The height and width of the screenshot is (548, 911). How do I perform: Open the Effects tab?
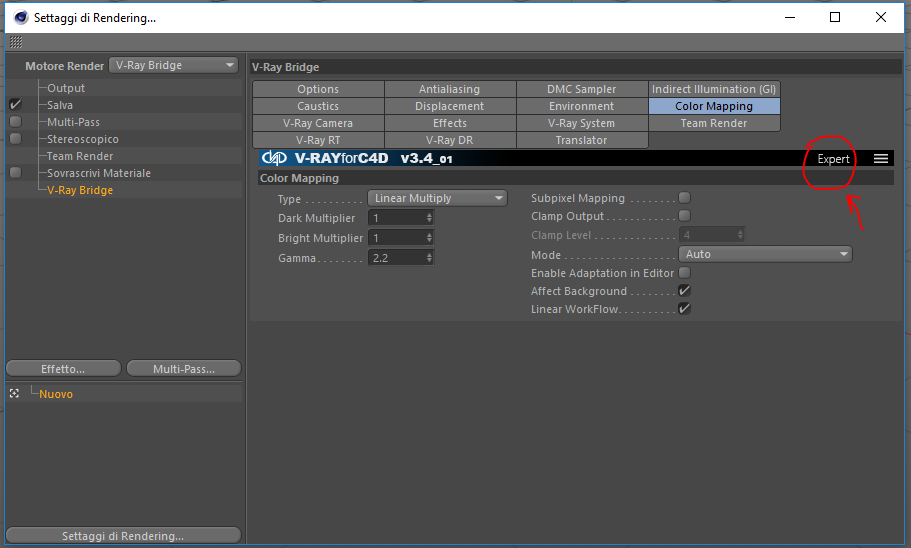pyautogui.click(x=450, y=123)
